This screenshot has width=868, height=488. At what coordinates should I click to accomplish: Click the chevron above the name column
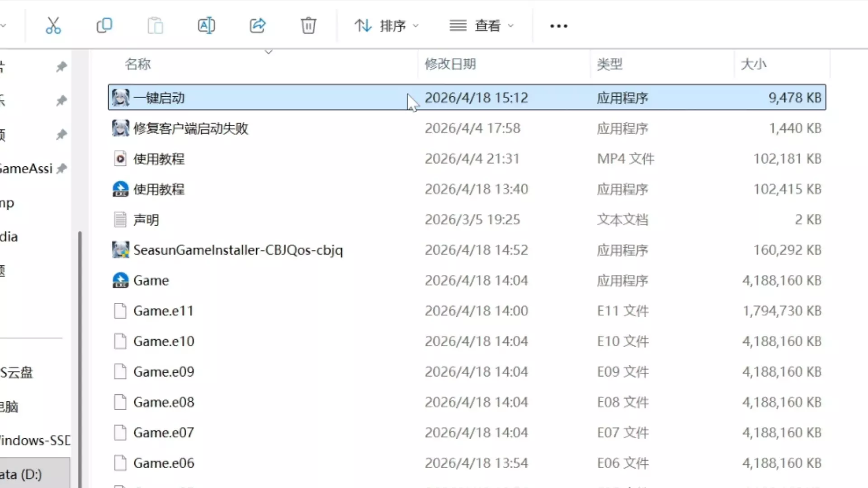coord(268,52)
